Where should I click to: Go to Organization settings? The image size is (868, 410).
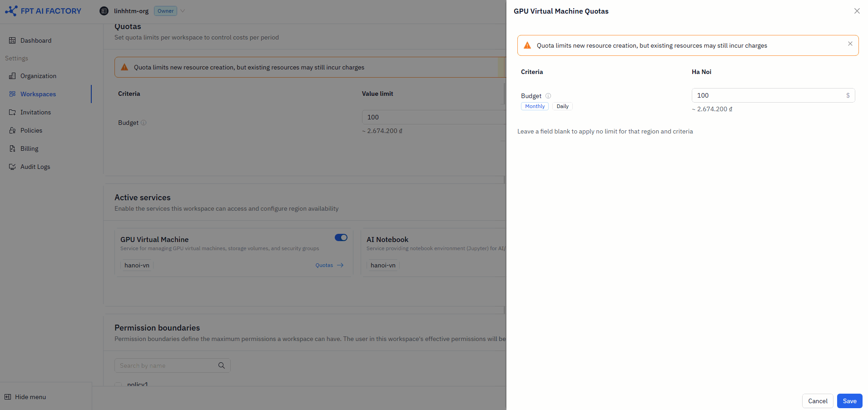click(x=38, y=76)
